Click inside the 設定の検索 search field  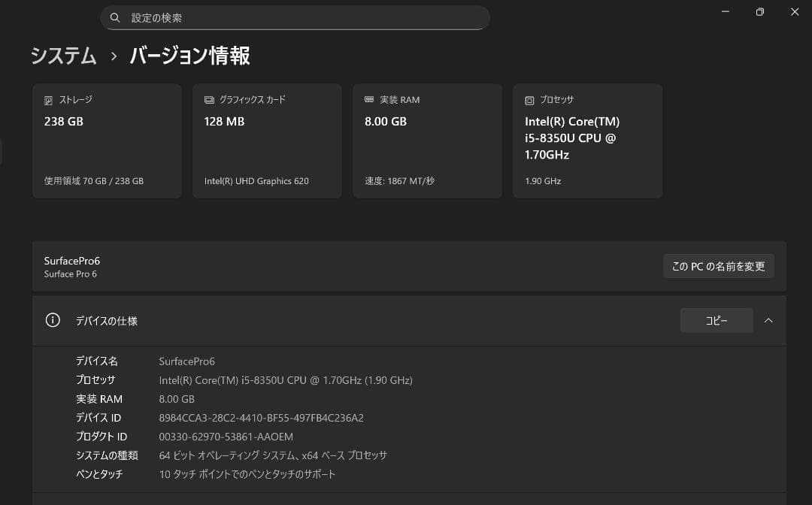pos(295,17)
